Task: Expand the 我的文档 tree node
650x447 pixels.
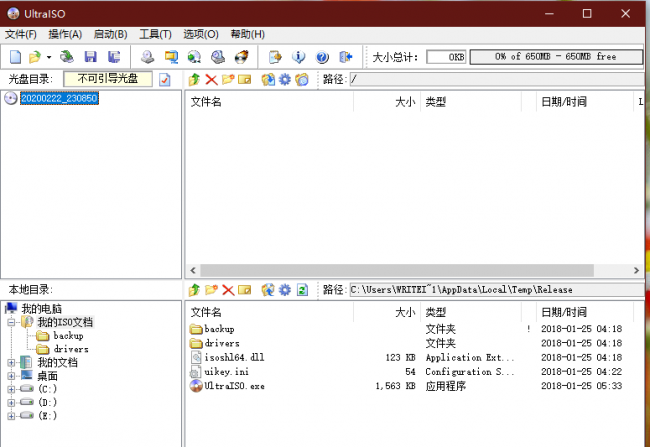Action: pyautogui.click(x=11, y=363)
